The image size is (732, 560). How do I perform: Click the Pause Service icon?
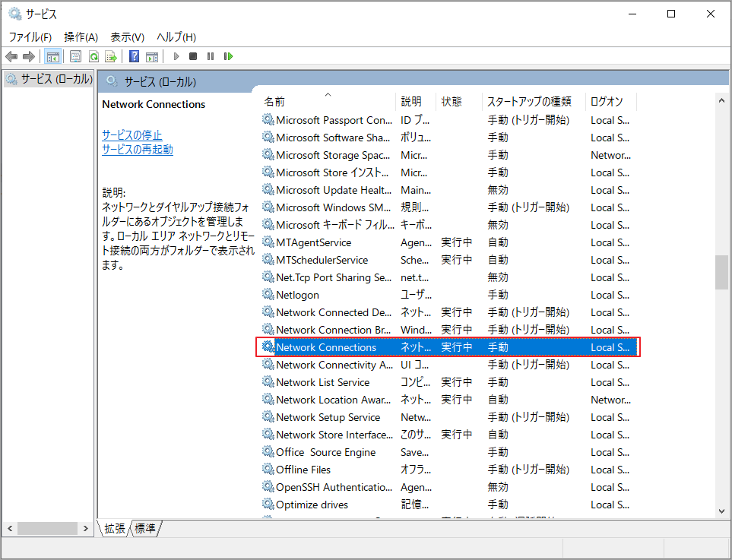click(211, 56)
